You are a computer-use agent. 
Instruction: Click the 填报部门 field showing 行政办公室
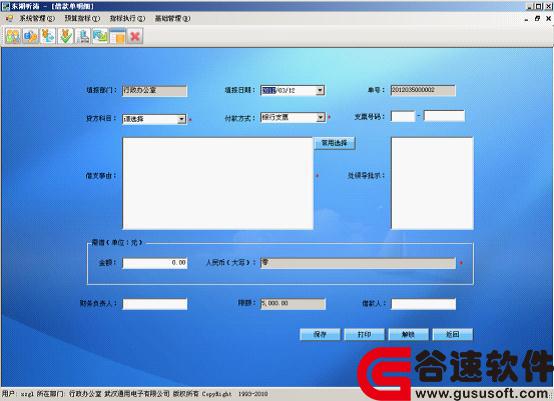(155, 90)
